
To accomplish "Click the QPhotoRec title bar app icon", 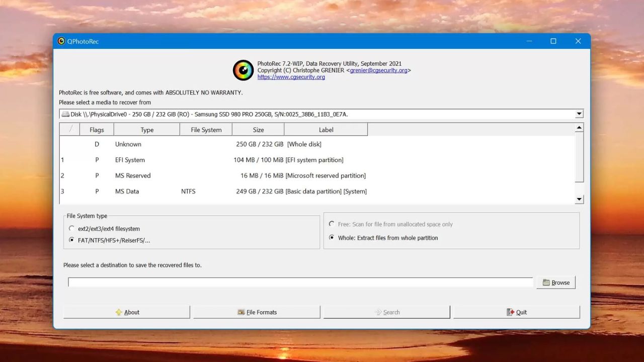I will tap(61, 41).
